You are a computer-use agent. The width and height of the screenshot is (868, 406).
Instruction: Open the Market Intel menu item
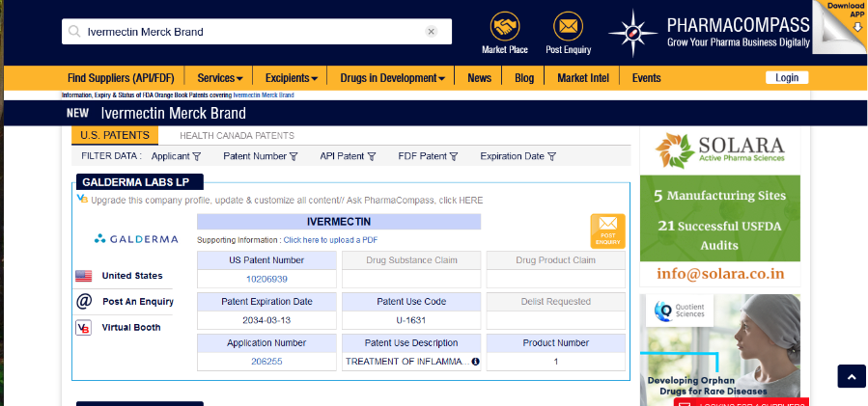click(x=583, y=78)
